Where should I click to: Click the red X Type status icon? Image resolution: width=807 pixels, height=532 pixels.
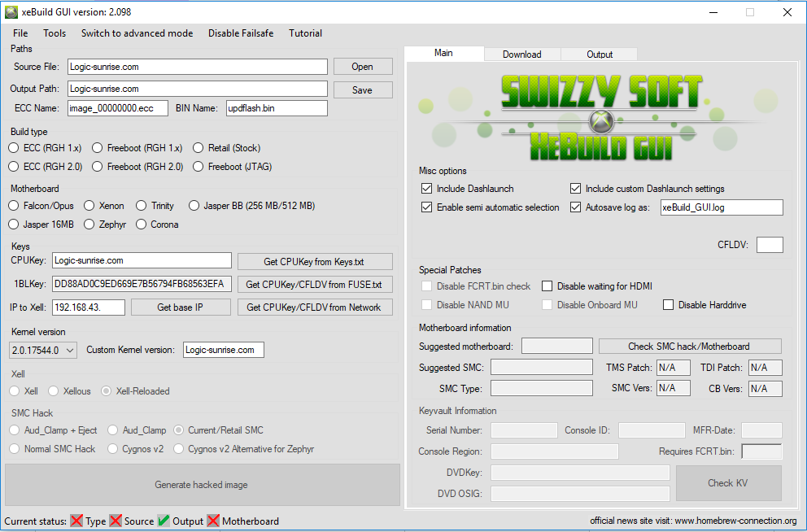(x=76, y=521)
